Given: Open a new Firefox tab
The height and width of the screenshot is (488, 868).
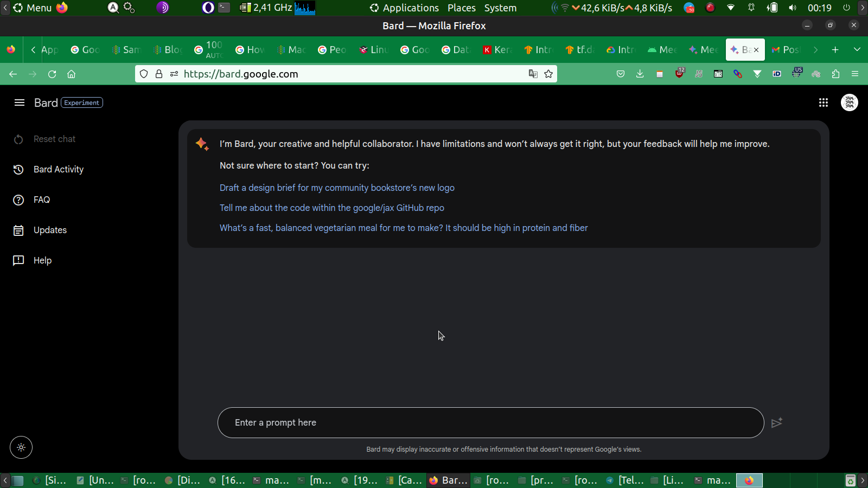Looking at the screenshot, I should (835, 50).
